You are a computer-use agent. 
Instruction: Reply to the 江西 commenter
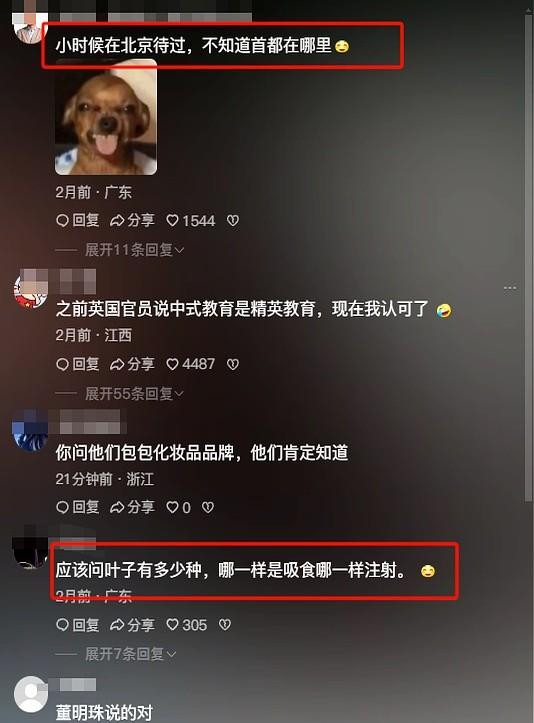77,364
